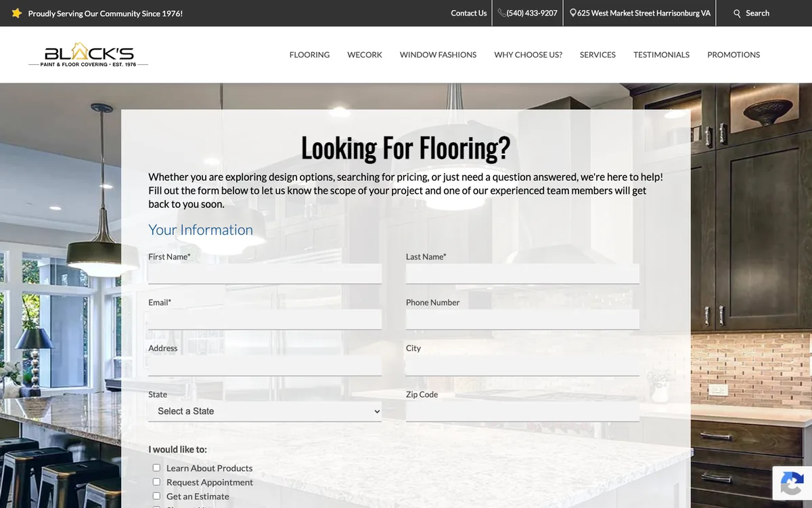Check Learn About Products

pos(156,467)
